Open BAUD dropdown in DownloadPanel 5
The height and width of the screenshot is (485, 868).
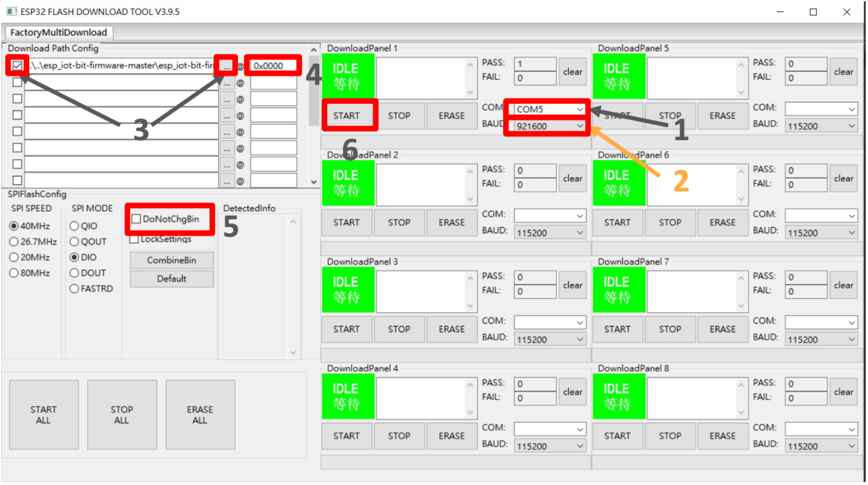(x=821, y=126)
